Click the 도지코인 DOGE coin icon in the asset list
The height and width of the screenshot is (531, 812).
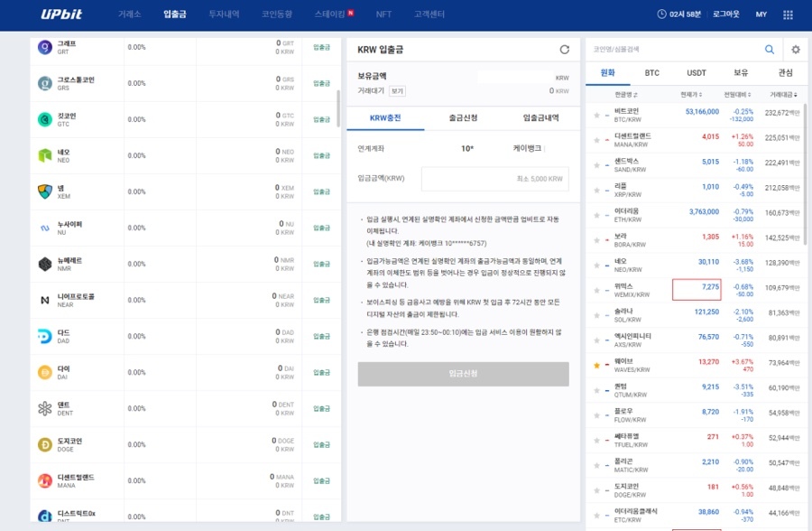pos(45,445)
